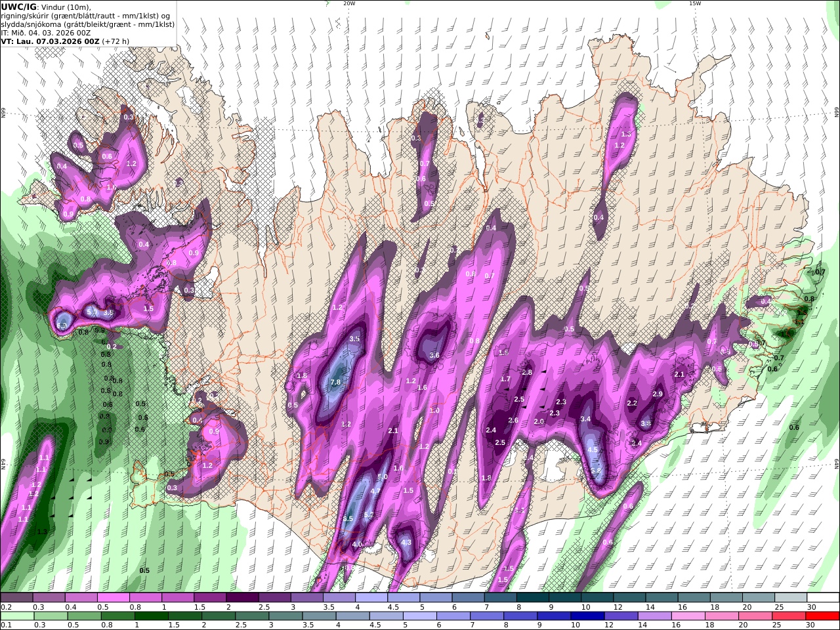
Task: Click the lavender swatch after 4 in snow legend
Action: (x=371, y=598)
